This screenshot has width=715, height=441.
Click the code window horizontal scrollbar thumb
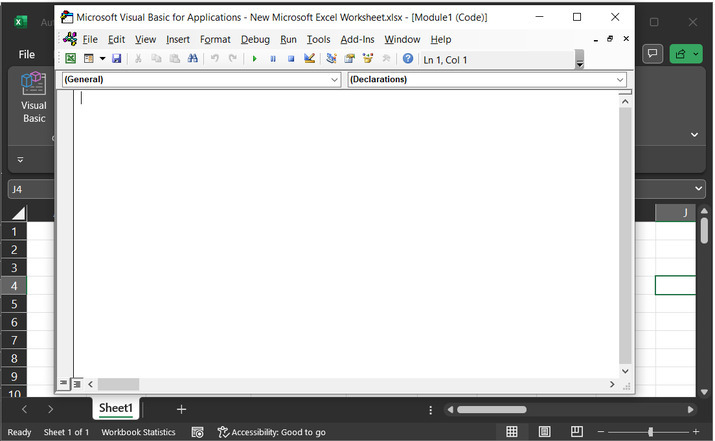point(118,384)
